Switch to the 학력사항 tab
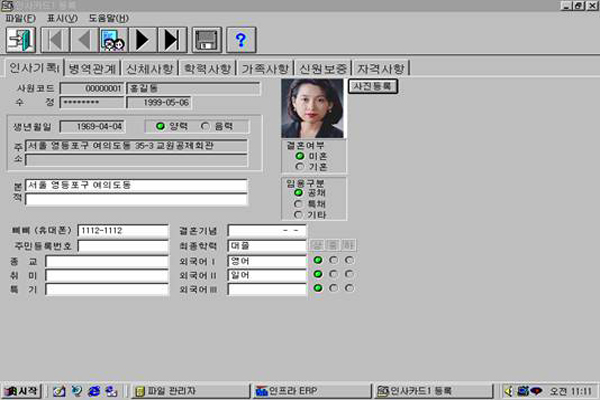Screen dimensions: 600x400 tap(207, 69)
